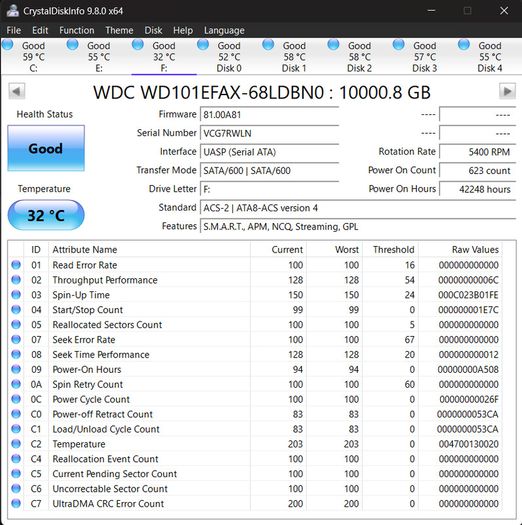The height and width of the screenshot is (525, 522).
Task: Open the Language menu
Action: pos(224,30)
